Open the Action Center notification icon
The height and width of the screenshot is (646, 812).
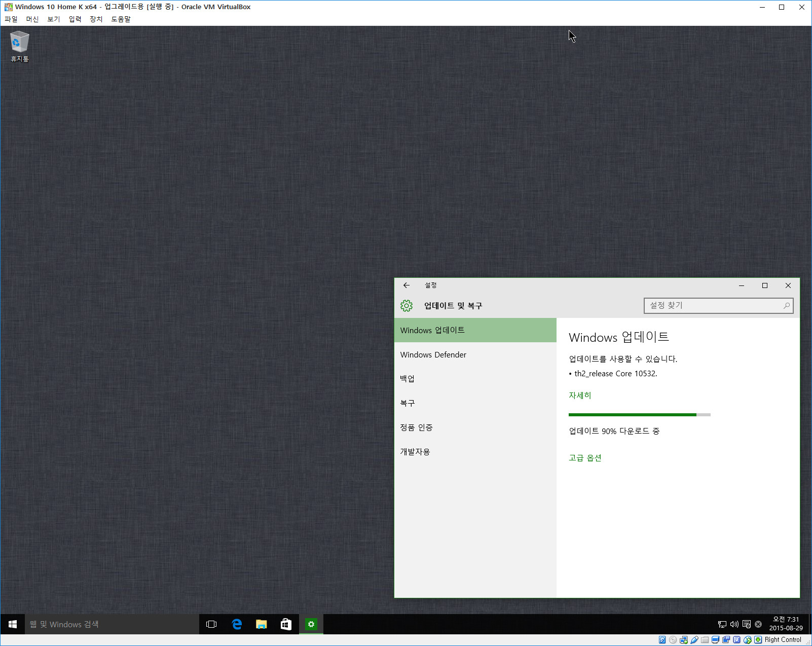pyautogui.click(x=747, y=624)
